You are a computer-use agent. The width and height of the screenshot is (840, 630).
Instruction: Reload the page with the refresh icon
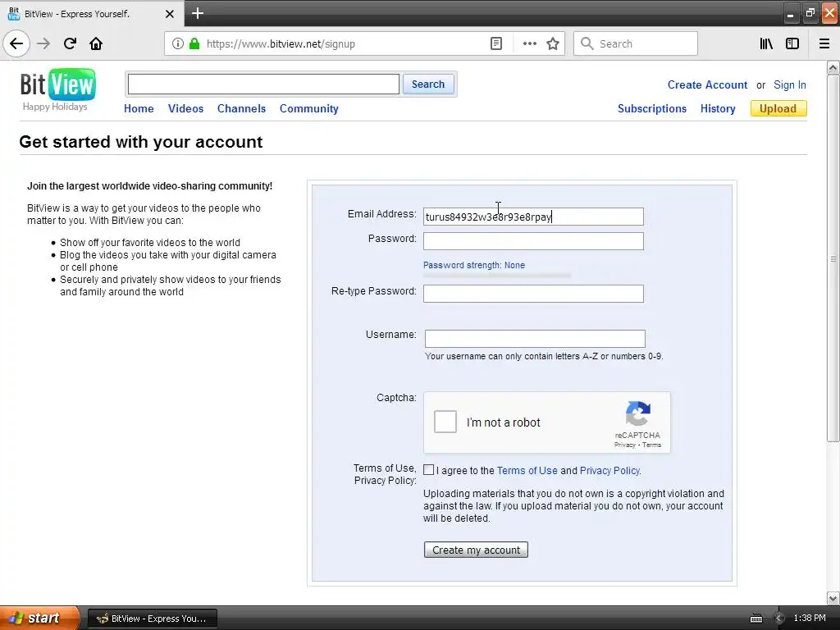70,43
